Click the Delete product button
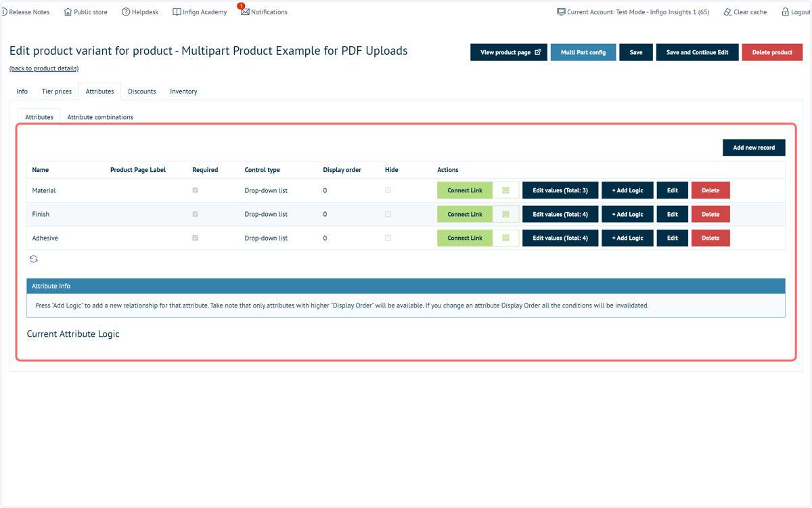The width and height of the screenshot is (812, 508). point(772,52)
